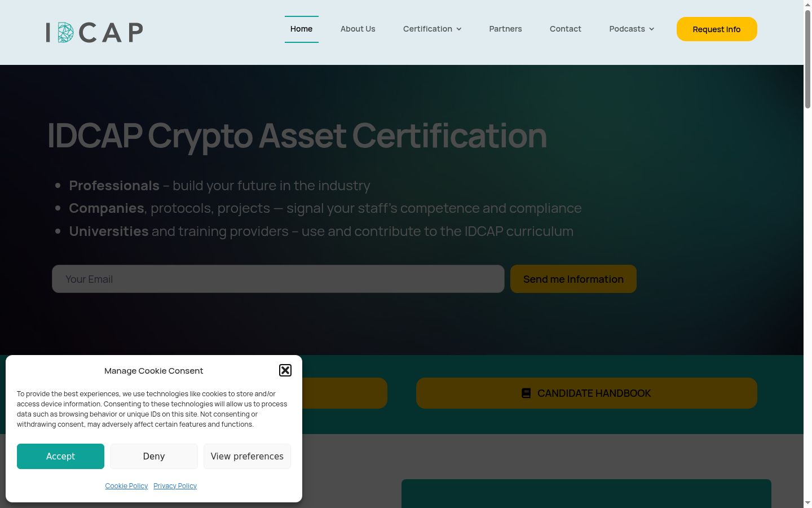The height and width of the screenshot is (508, 812).
Task: Click the scrollbar down arrow
Action: [x=807, y=503]
